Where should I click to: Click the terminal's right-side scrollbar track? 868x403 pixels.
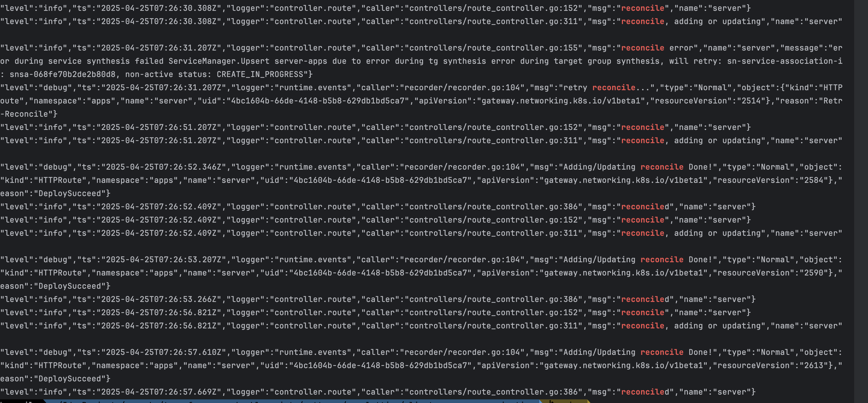pos(861,202)
